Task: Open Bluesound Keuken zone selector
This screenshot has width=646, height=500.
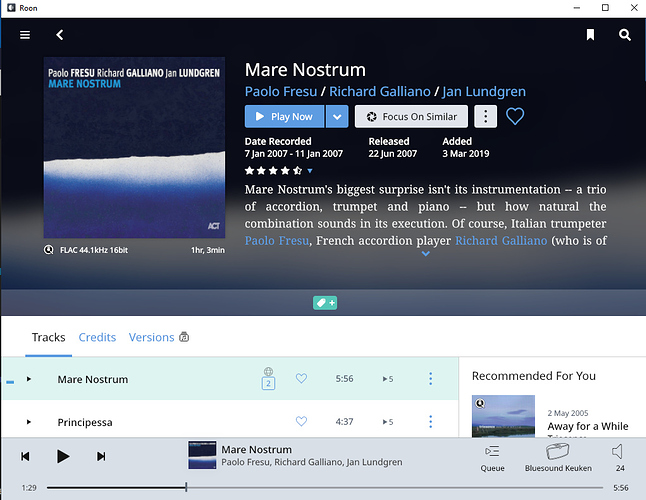Action: point(558,458)
